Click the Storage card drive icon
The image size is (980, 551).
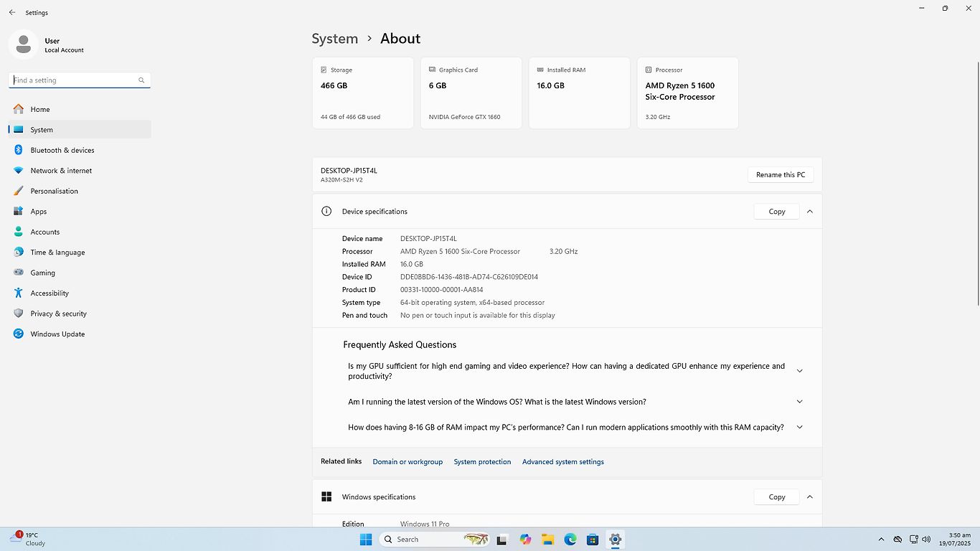click(324, 70)
